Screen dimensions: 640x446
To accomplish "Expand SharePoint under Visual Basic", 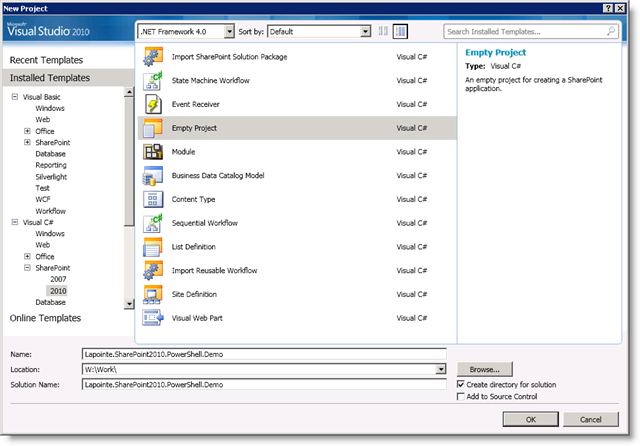I will pos(27,142).
